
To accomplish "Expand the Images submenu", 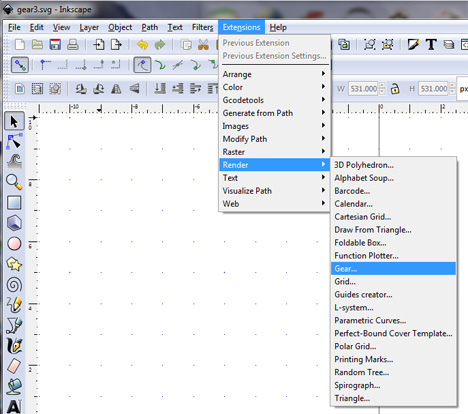I will [274, 126].
